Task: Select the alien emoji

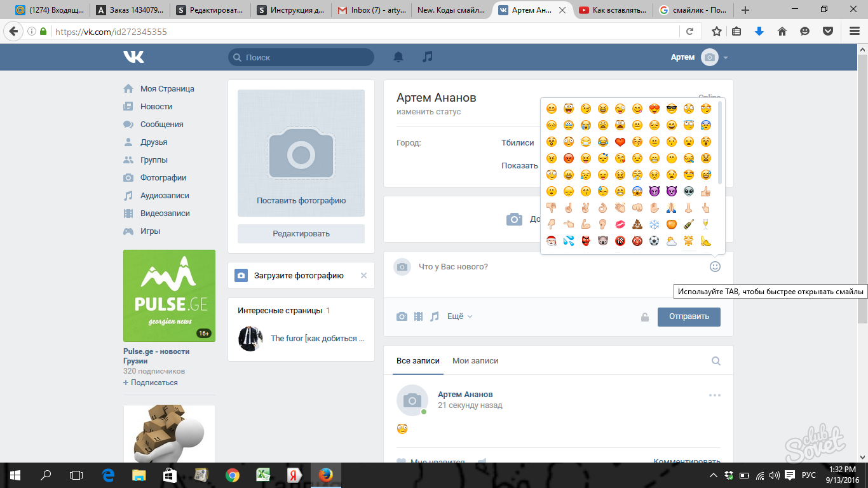Action: point(688,191)
